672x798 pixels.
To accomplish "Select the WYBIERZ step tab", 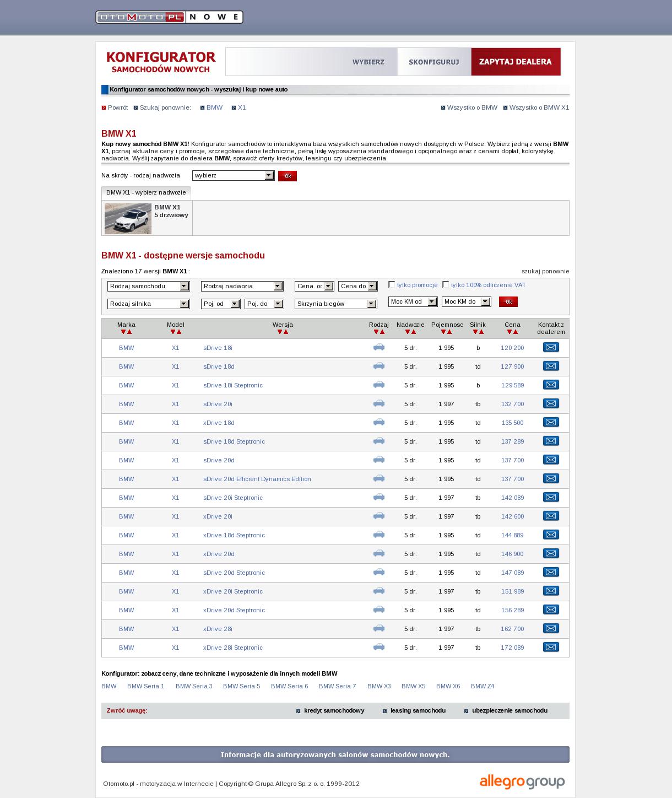I will [x=368, y=62].
